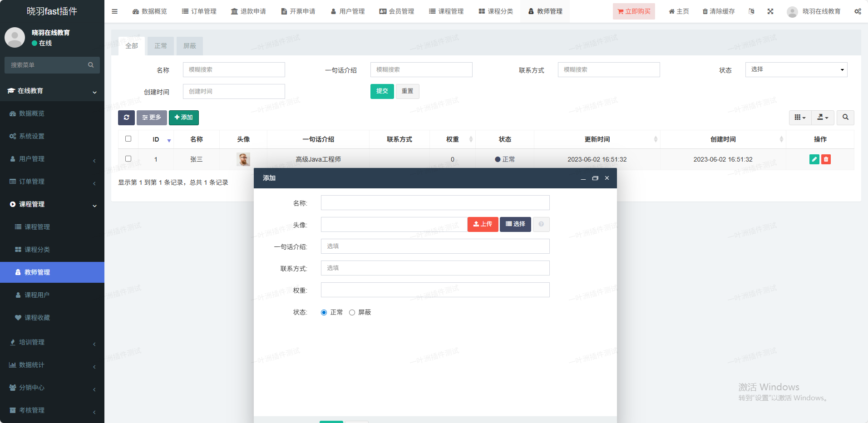Tick the select-all checkbox in the table header
The image size is (868, 423).
point(128,139)
